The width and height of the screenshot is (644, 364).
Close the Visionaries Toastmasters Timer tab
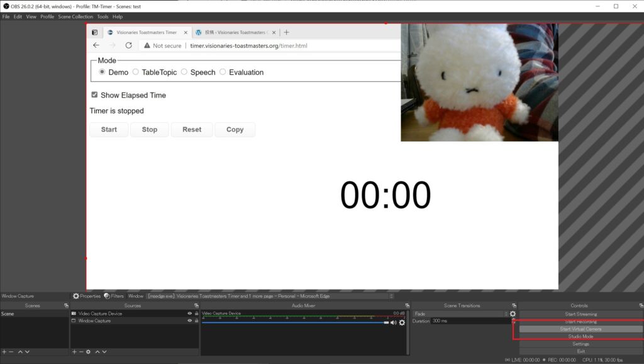coord(186,33)
